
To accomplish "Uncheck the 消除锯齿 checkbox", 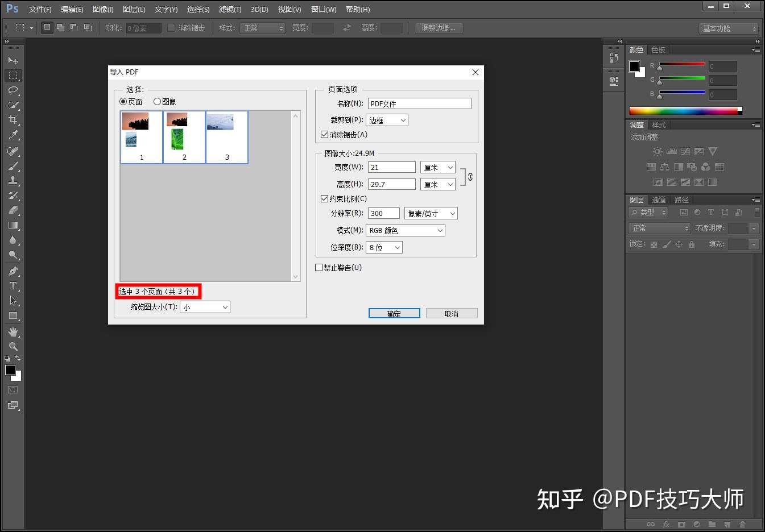I will (x=324, y=135).
